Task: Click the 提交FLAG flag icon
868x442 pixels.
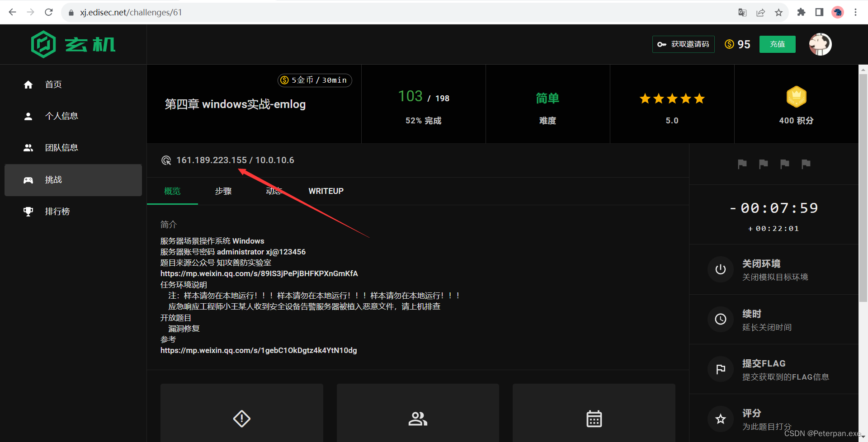Action: click(x=721, y=369)
